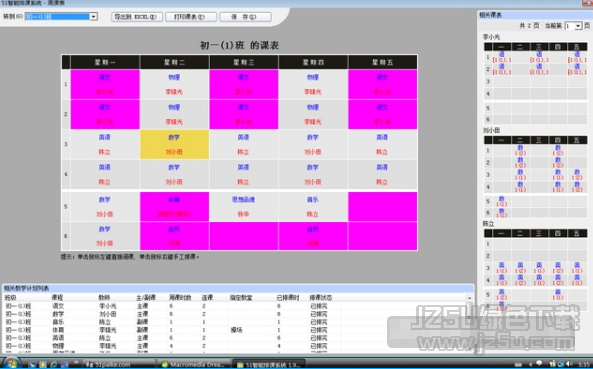Click the 操场 classroom cell in 体育 row
Viewport: 593px width, 369px height.
236,330
